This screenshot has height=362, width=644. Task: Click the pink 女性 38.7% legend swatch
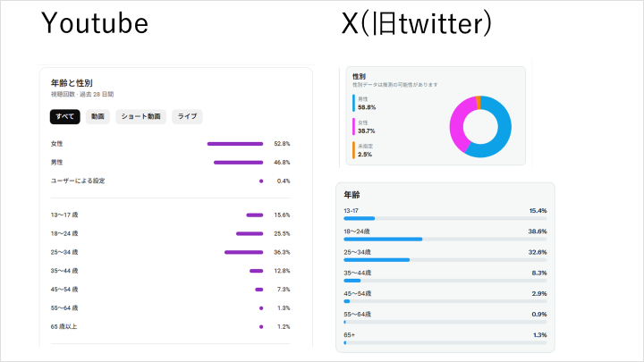354,126
